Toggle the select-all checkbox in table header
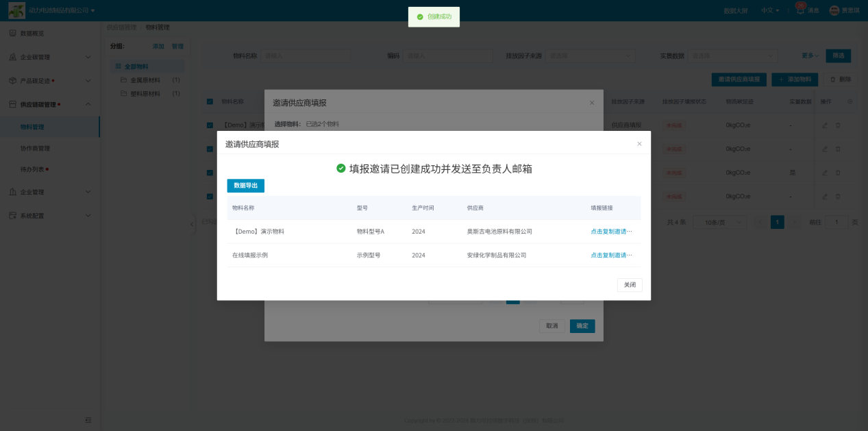Screen dimensions: 868x431 pyautogui.click(x=210, y=101)
